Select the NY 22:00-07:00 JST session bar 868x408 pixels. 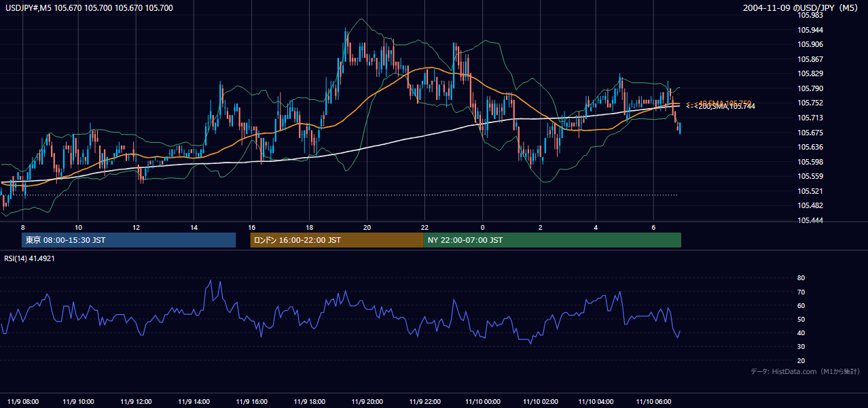click(552, 240)
